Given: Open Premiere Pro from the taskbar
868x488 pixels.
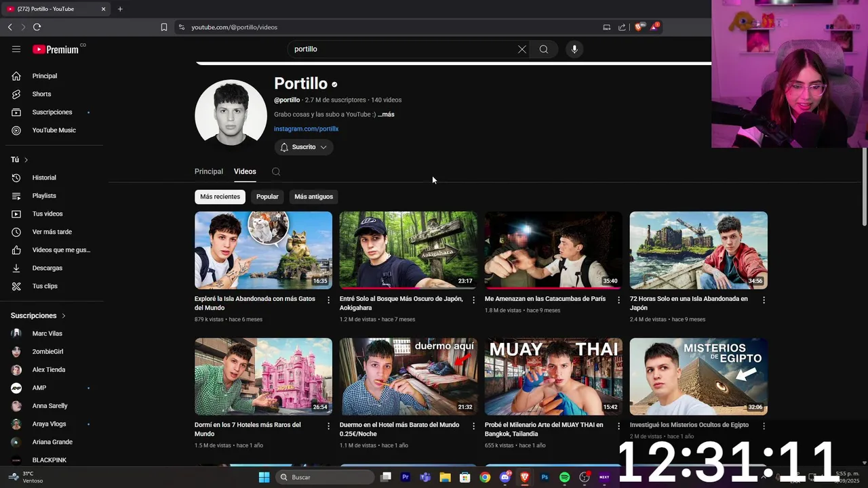Looking at the screenshot, I should 406,477.
